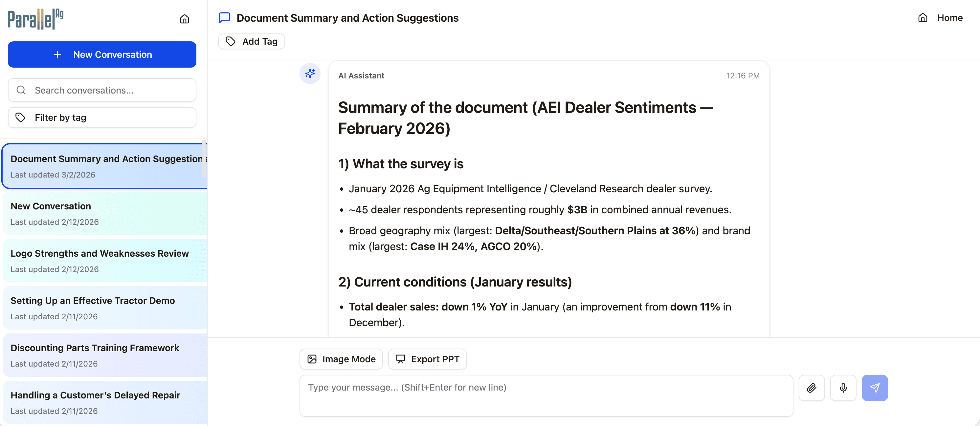Click the chat bubble icon beside the title

(x=224, y=18)
